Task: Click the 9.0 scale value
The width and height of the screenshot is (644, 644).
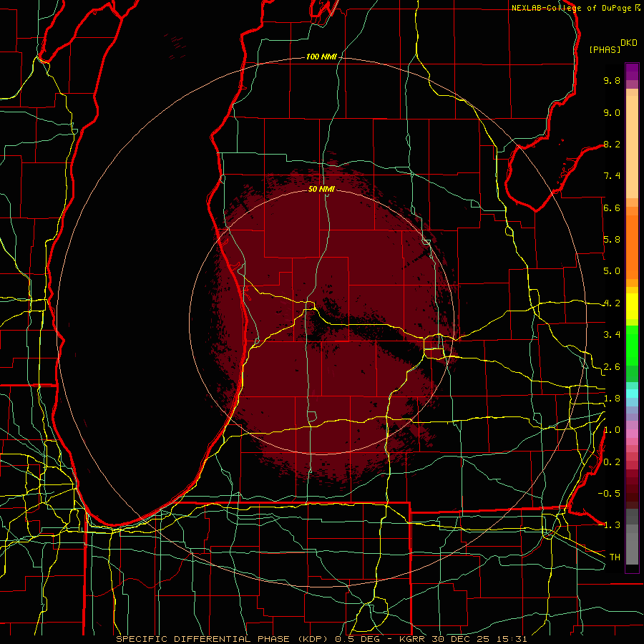Action: [x=612, y=112]
